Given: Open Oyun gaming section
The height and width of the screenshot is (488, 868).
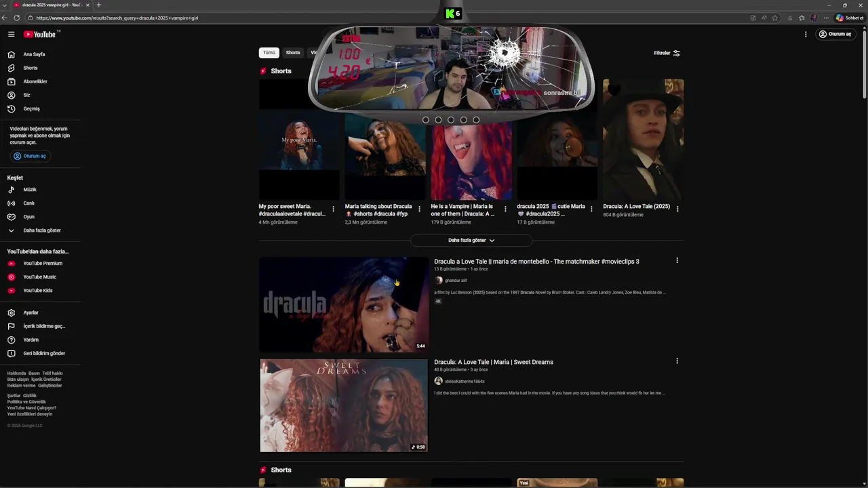Looking at the screenshot, I should point(41,217).
